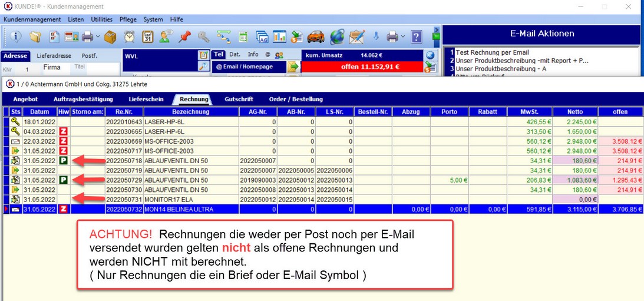The image size is (644, 301).
Task: Click red Z marker on invoice 2022030669
Action: pyautogui.click(x=63, y=141)
